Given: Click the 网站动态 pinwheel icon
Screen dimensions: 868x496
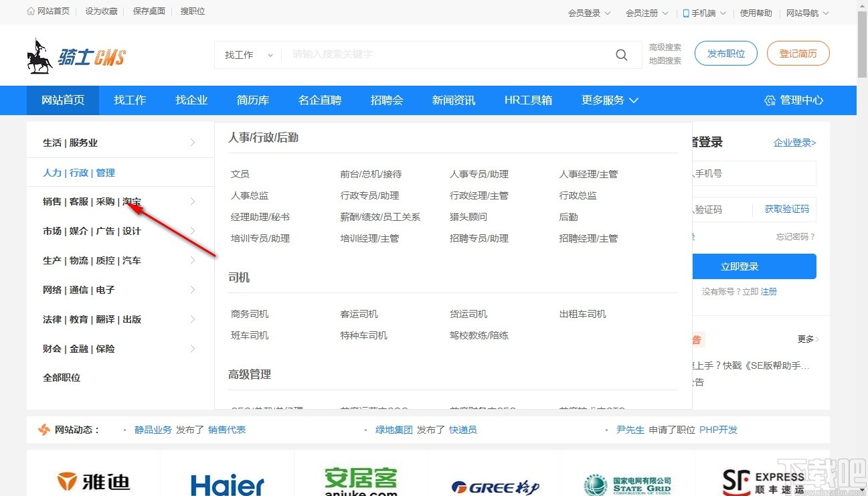Looking at the screenshot, I should [x=44, y=430].
